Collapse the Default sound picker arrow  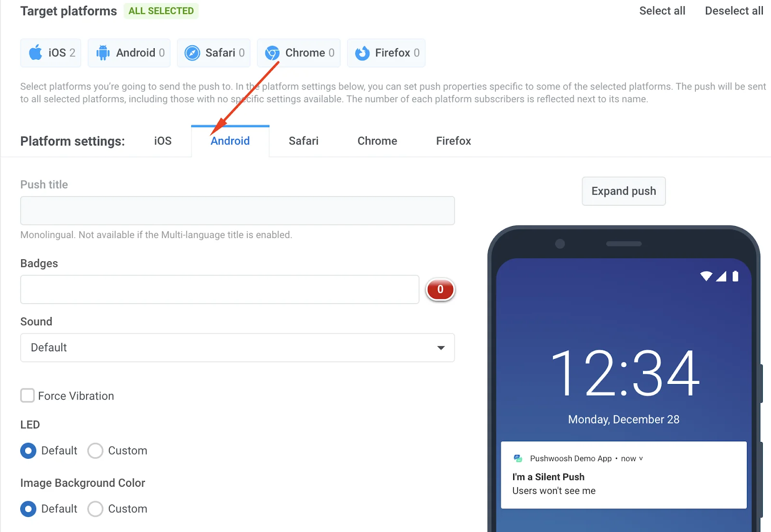[440, 347]
